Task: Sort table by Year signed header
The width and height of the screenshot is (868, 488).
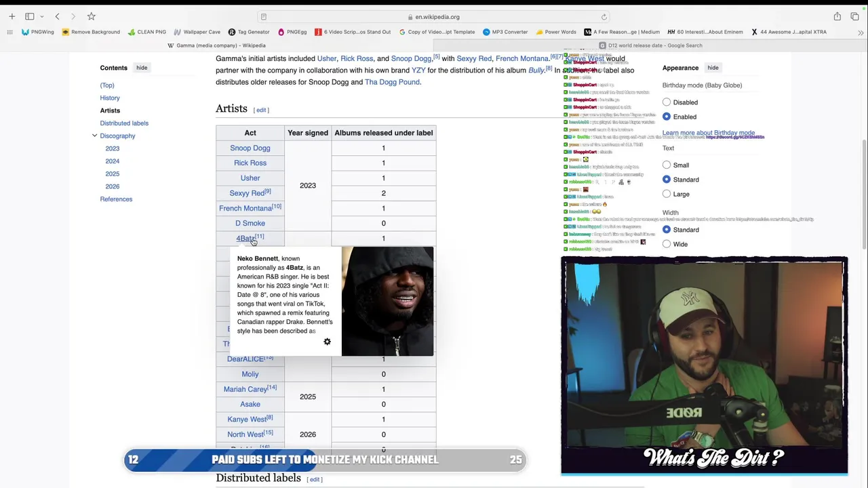Action: [x=308, y=133]
